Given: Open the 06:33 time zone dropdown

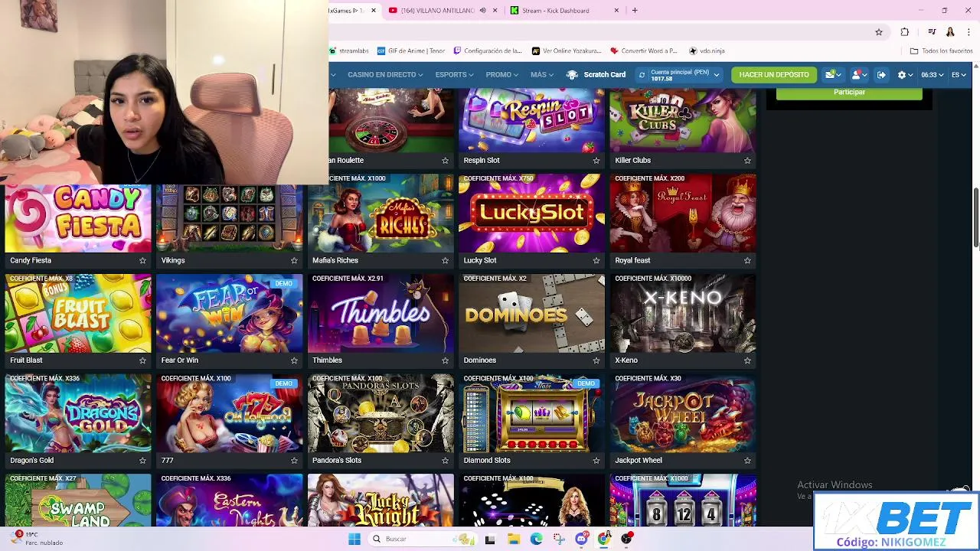Looking at the screenshot, I should [932, 74].
